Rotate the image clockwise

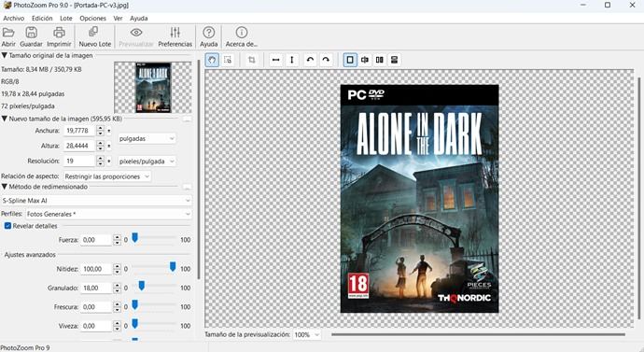pyautogui.click(x=326, y=60)
